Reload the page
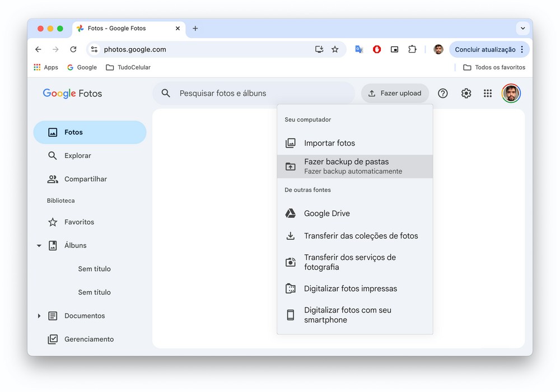Viewport: 560px width, 392px height. pos(73,49)
